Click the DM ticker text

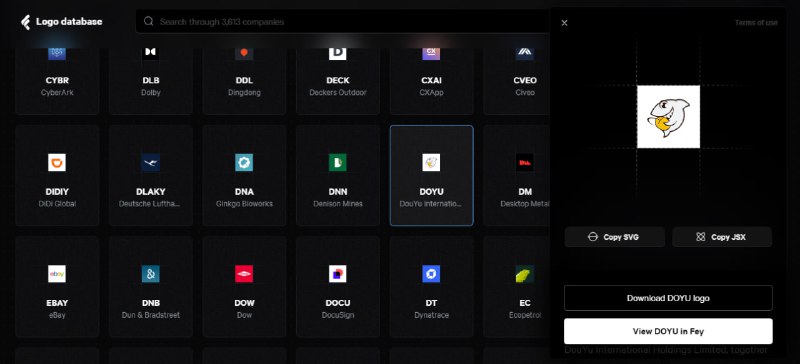pyautogui.click(x=524, y=191)
